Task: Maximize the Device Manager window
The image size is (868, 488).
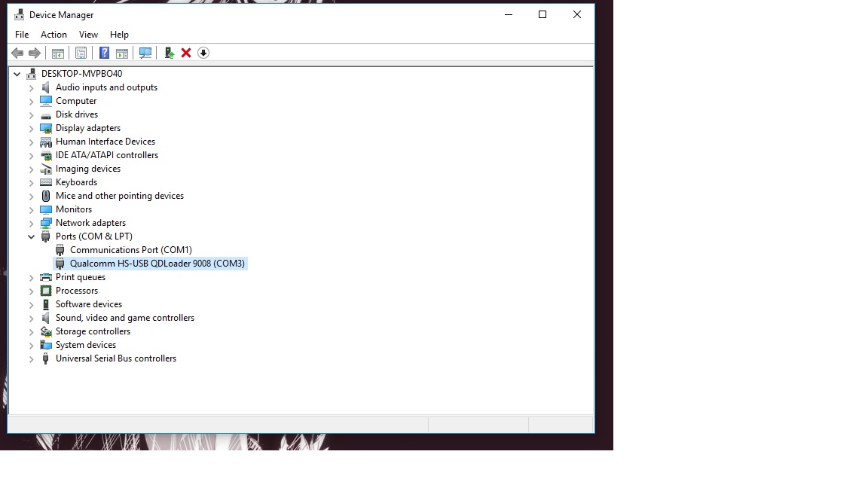Action: point(542,15)
